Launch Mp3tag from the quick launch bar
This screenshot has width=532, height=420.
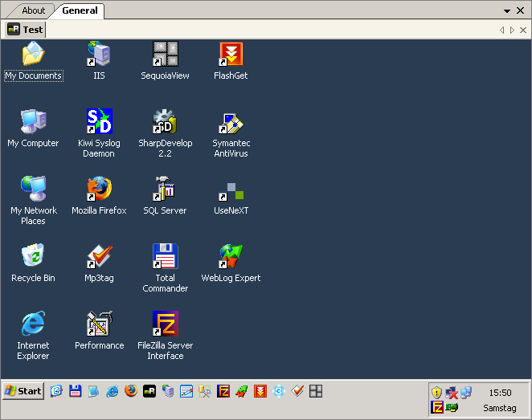[297, 391]
